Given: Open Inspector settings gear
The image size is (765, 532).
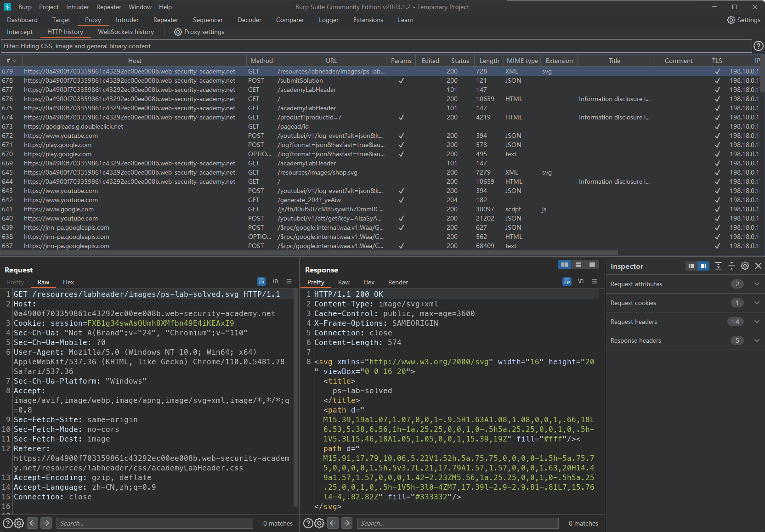Looking at the screenshot, I should click(745, 266).
